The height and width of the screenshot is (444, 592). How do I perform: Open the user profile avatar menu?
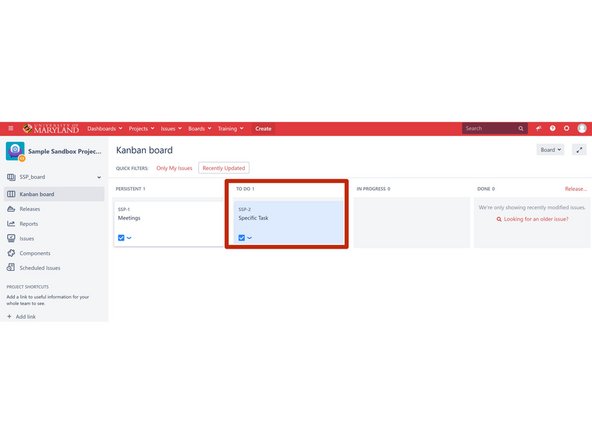pos(582,128)
